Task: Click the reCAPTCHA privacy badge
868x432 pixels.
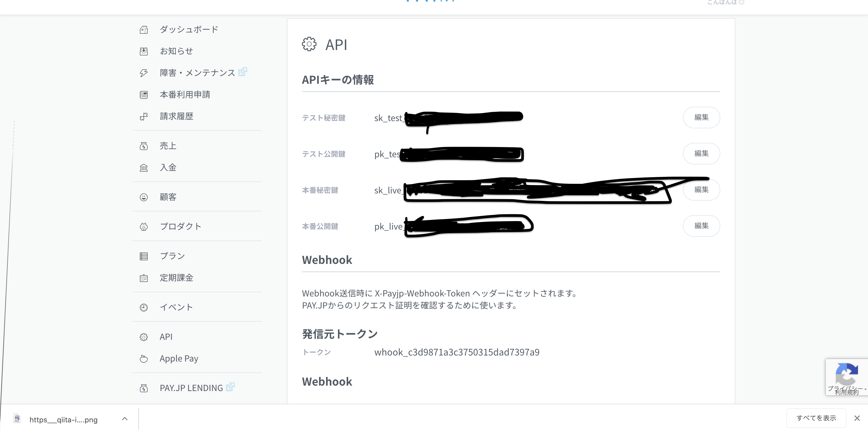Action: click(x=848, y=377)
